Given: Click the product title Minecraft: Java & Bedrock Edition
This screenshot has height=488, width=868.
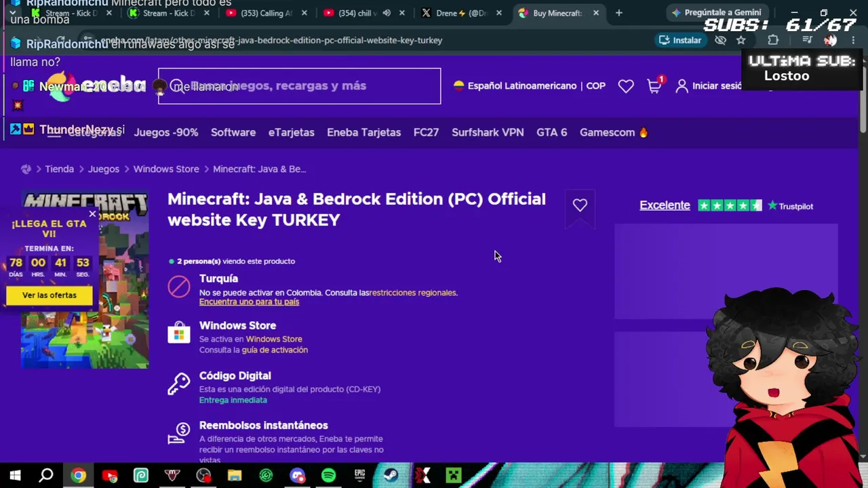Looking at the screenshot, I should pos(357,209).
